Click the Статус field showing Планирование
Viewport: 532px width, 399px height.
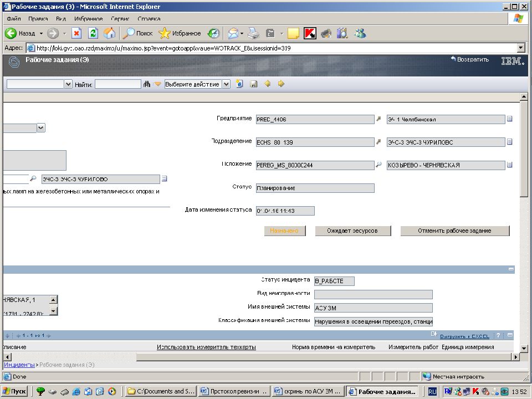pos(315,188)
